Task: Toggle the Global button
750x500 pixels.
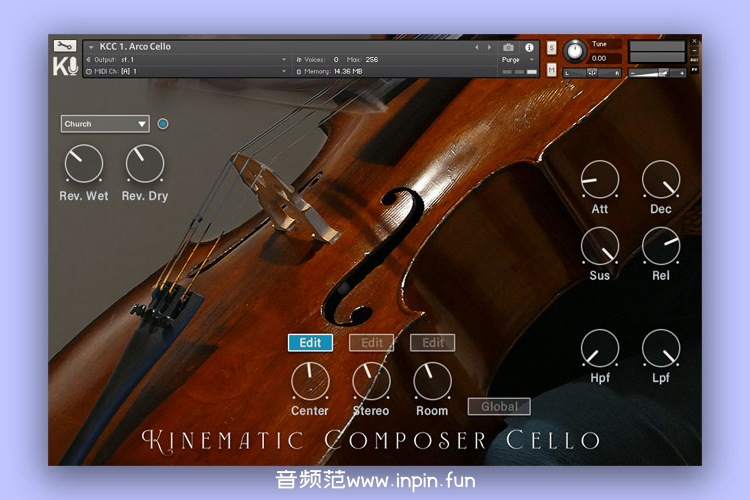Action: pyautogui.click(x=499, y=407)
